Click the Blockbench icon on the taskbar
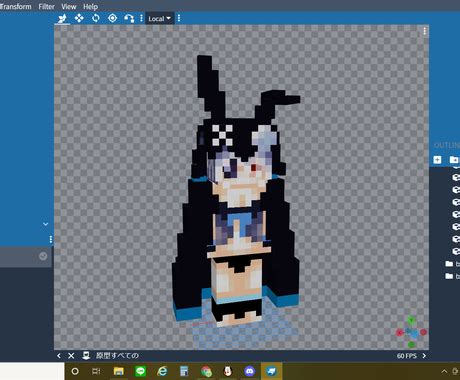Viewport: 460px width, 380px height. coord(272,371)
